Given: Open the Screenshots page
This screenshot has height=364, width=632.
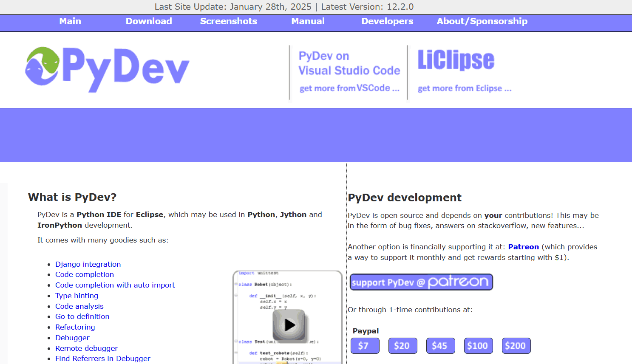Looking at the screenshot, I should point(228,21).
